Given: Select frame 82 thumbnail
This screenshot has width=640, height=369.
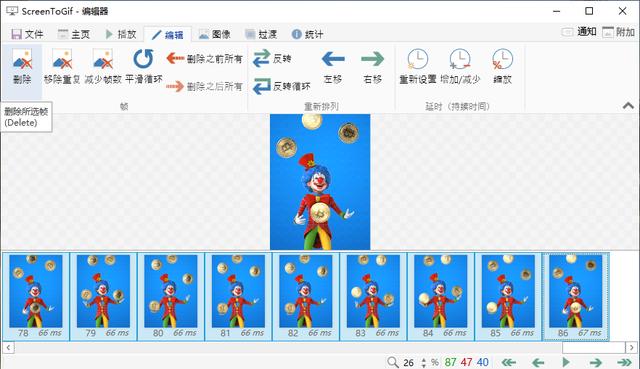Looking at the screenshot, I should coord(306,296).
